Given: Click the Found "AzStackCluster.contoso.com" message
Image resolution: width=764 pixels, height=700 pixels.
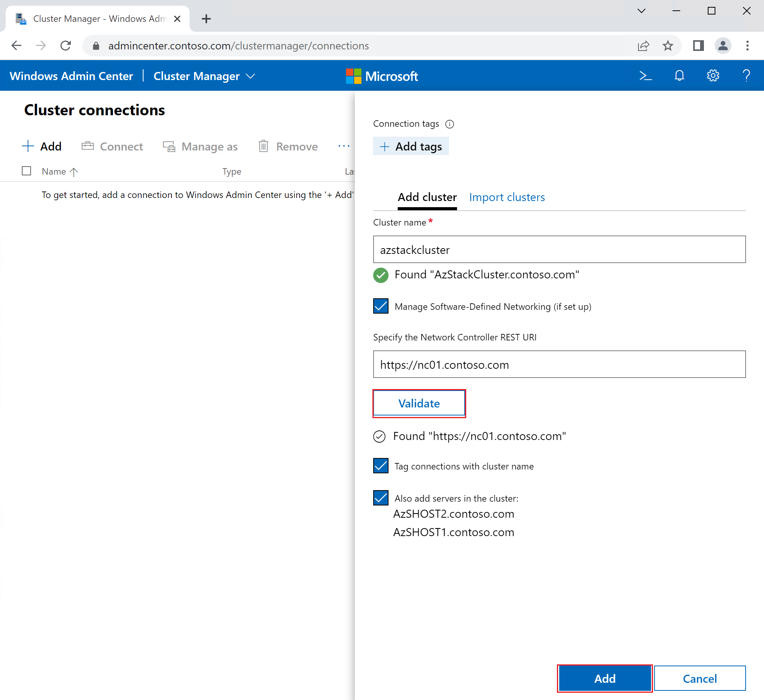Looking at the screenshot, I should 487,275.
